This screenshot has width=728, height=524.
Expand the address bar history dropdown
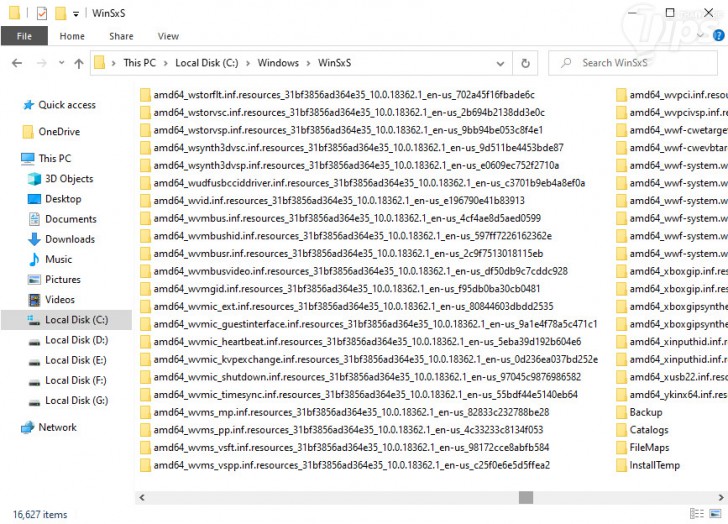(x=500, y=63)
